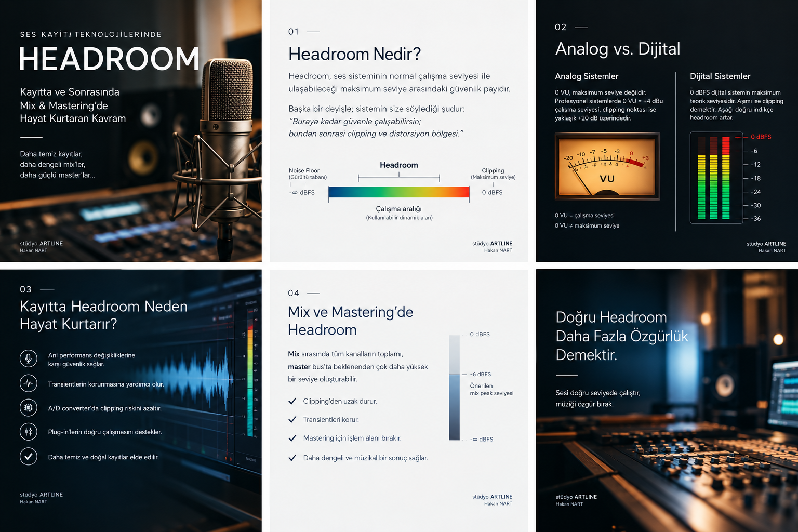This screenshot has height=532, width=798.
Task: Click the "Headroom" label above the gradient bar
Action: click(x=399, y=165)
